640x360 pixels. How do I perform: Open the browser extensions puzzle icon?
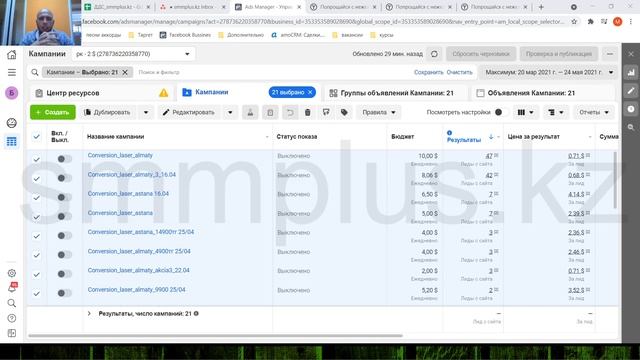[x=590, y=22]
